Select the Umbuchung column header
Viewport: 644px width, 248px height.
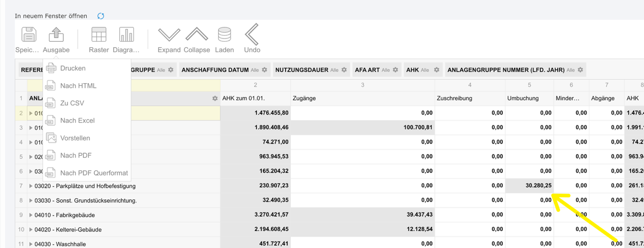529,98
